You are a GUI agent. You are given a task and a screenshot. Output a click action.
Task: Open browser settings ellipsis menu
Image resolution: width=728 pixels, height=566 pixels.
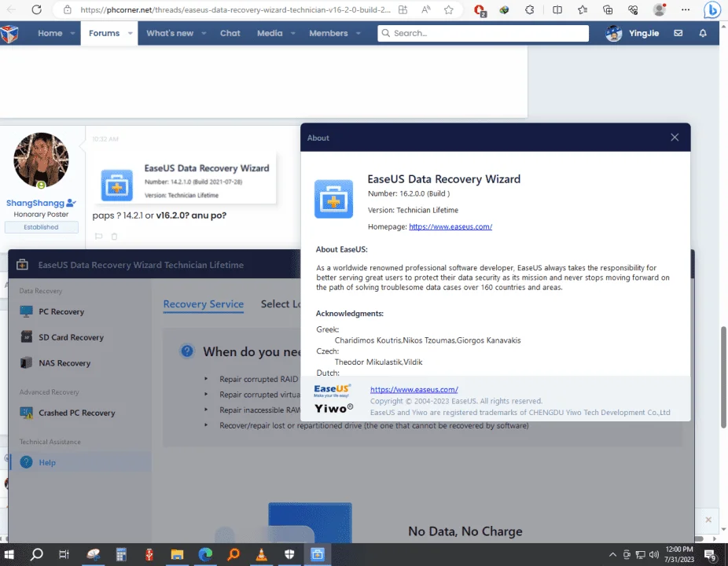[x=686, y=9]
